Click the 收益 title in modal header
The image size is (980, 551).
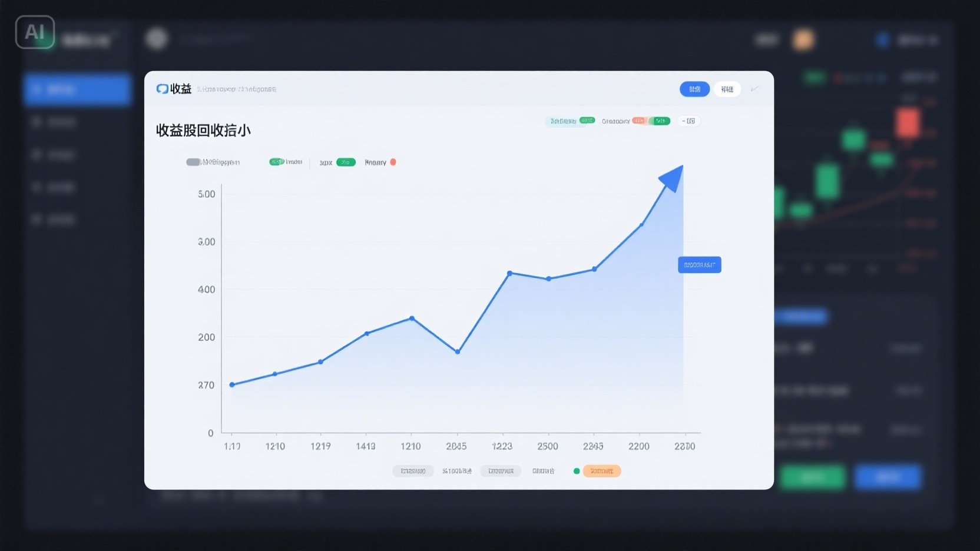[181, 89]
